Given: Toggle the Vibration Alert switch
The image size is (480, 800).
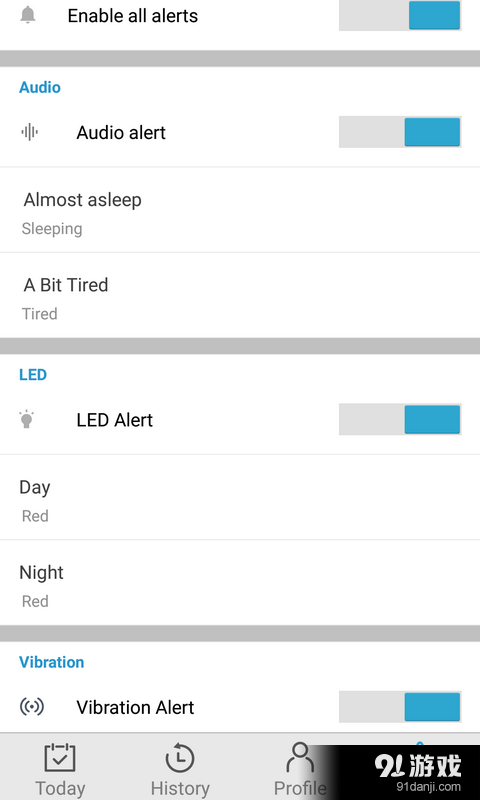Looking at the screenshot, I should click(400, 707).
